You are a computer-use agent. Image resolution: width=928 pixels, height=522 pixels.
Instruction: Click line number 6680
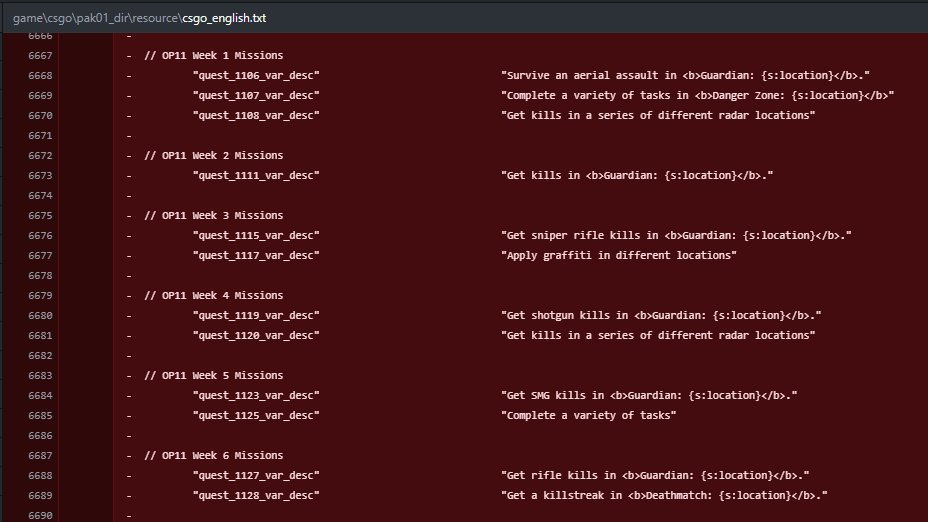pos(41,315)
